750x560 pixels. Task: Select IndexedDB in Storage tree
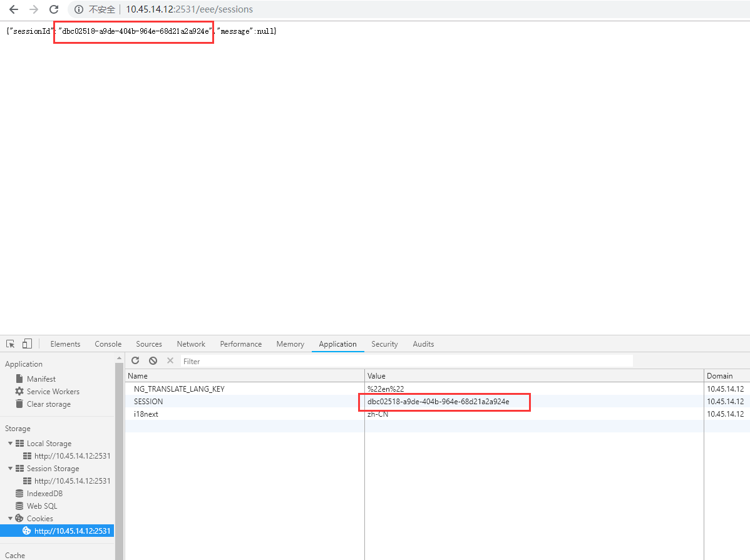(44, 493)
